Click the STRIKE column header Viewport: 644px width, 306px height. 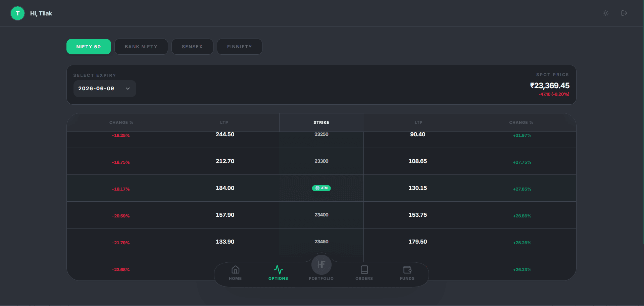[x=321, y=122]
